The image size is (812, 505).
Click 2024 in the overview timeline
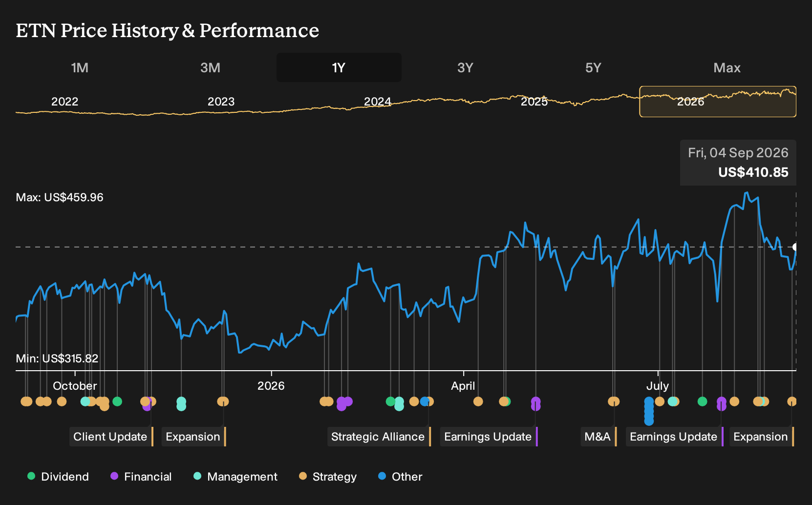click(x=378, y=102)
